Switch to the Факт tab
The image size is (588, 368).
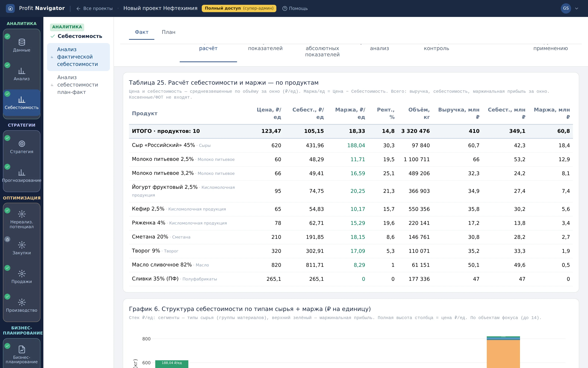coord(142,32)
